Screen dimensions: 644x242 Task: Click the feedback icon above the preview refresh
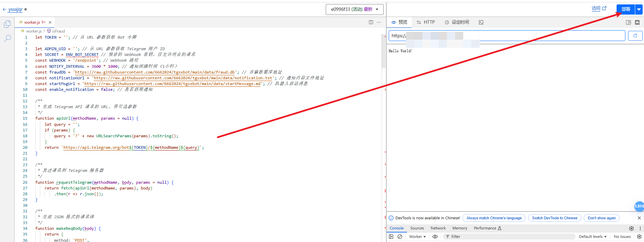(637, 22)
